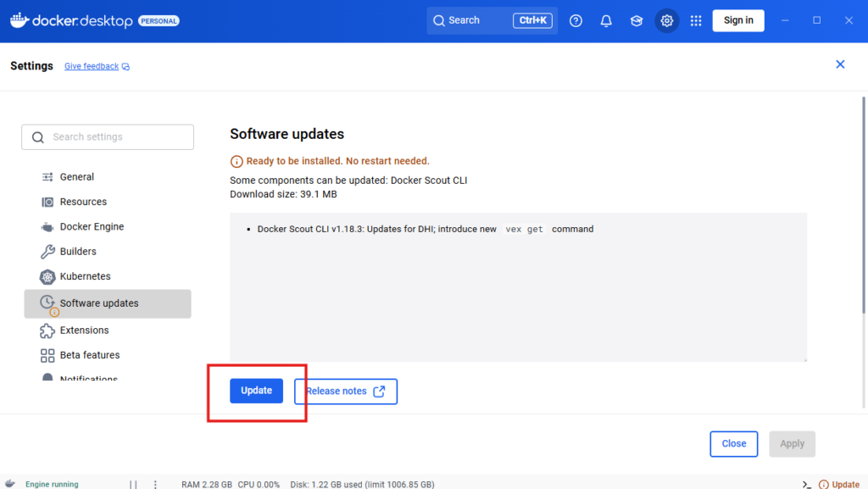Open the Release notes link
Viewport: 868px width, 489px height.
pyautogui.click(x=346, y=392)
